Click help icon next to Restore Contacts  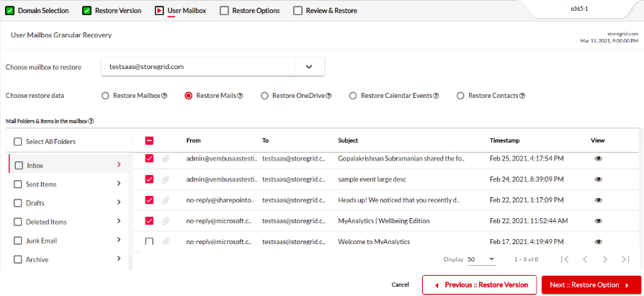pos(522,96)
